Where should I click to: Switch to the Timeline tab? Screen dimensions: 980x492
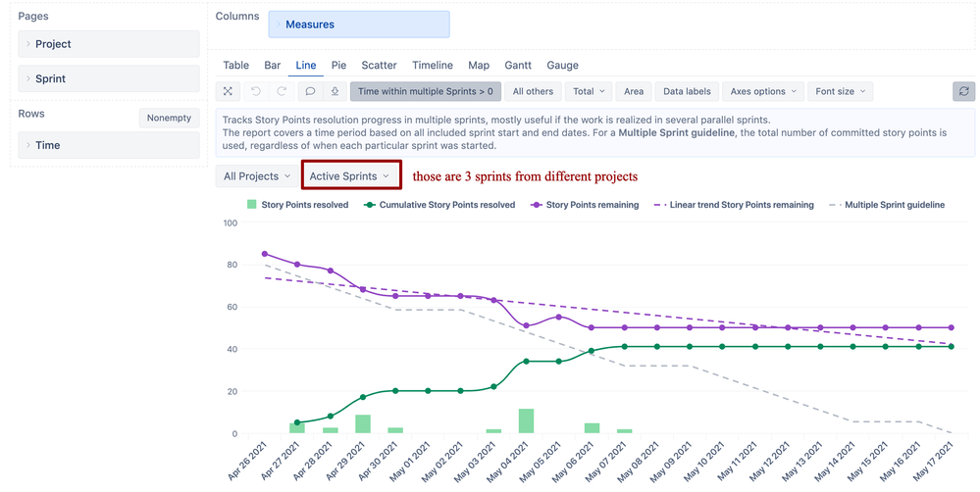[x=433, y=65]
